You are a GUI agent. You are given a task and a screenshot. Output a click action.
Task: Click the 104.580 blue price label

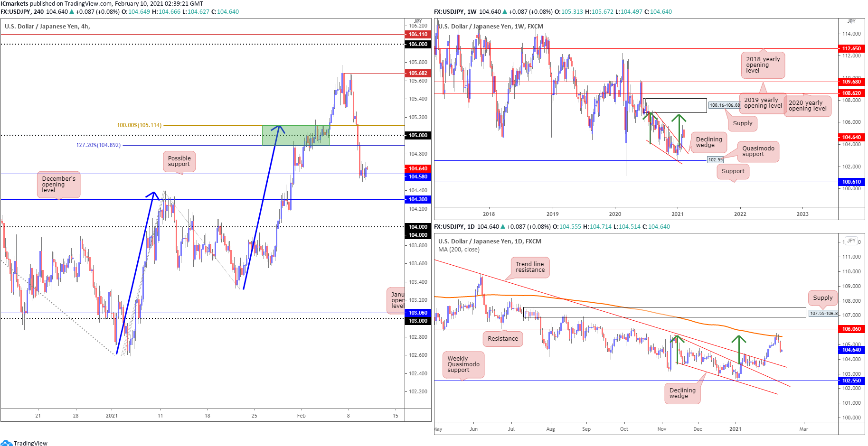point(418,177)
